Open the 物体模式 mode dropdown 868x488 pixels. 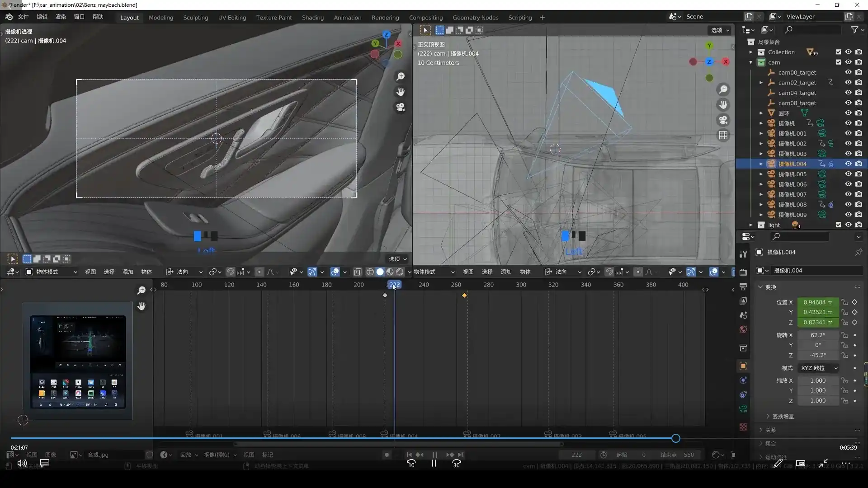(52, 272)
